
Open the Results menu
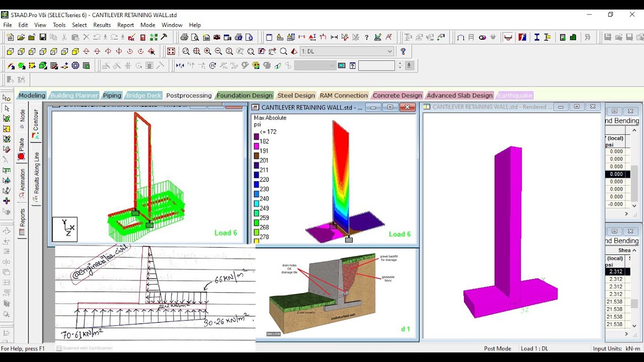(102, 25)
